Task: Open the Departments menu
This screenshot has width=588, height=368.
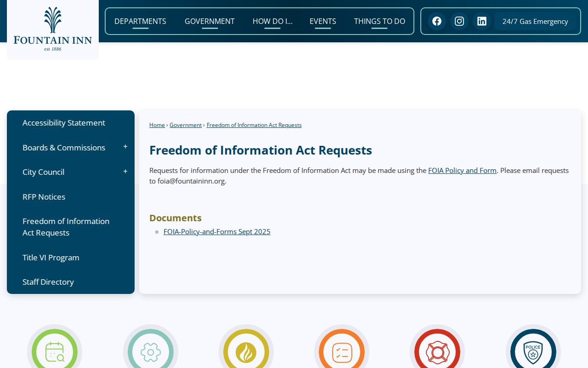Action: [x=140, y=21]
